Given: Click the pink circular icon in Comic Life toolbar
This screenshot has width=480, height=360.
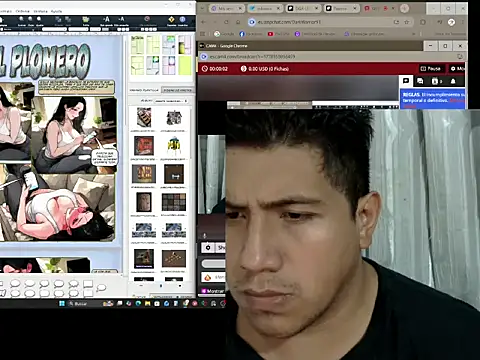Looking at the screenshot, I should tap(147, 20).
